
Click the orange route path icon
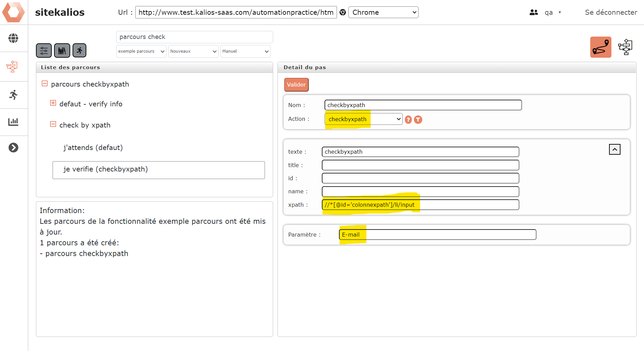(600, 47)
